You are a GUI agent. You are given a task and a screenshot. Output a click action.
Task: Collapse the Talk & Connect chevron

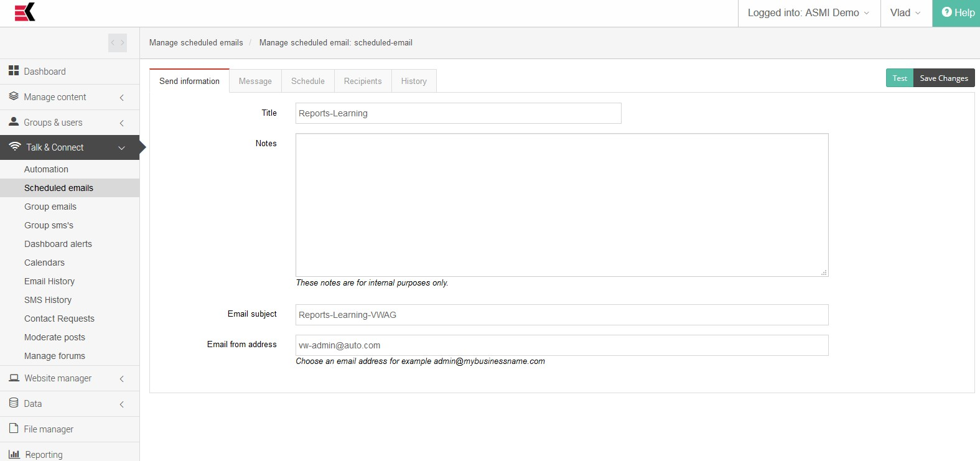(x=122, y=148)
